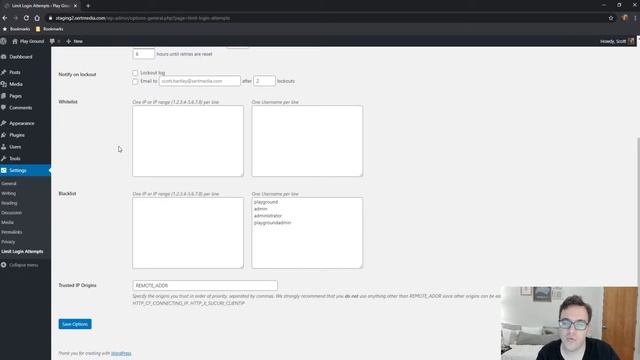Open a new browser tab with the plus icon
Image resolution: width=640 pixels, height=360 pixels.
88,6
